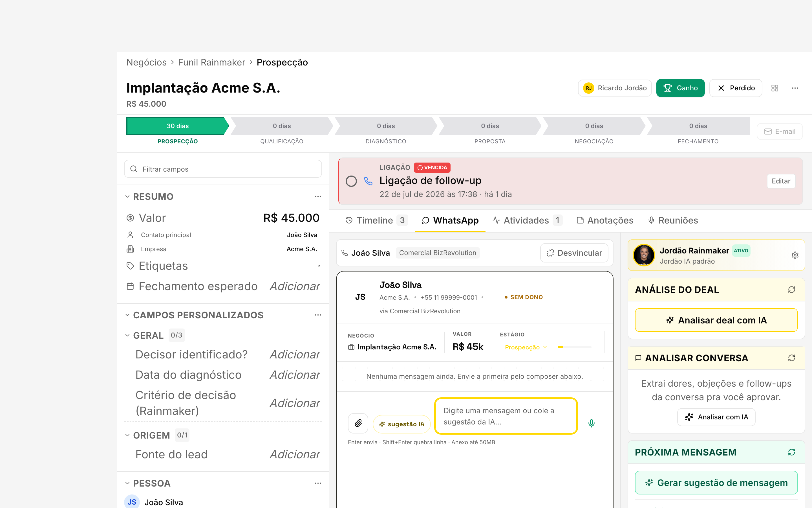Click the Valor currency icon
The width and height of the screenshot is (812, 508).
click(130, 218)
